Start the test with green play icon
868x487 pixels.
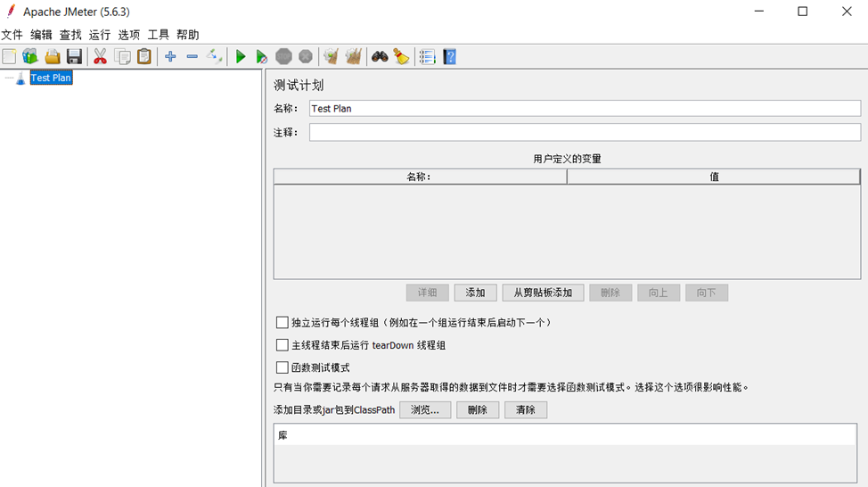coord(240,57)
